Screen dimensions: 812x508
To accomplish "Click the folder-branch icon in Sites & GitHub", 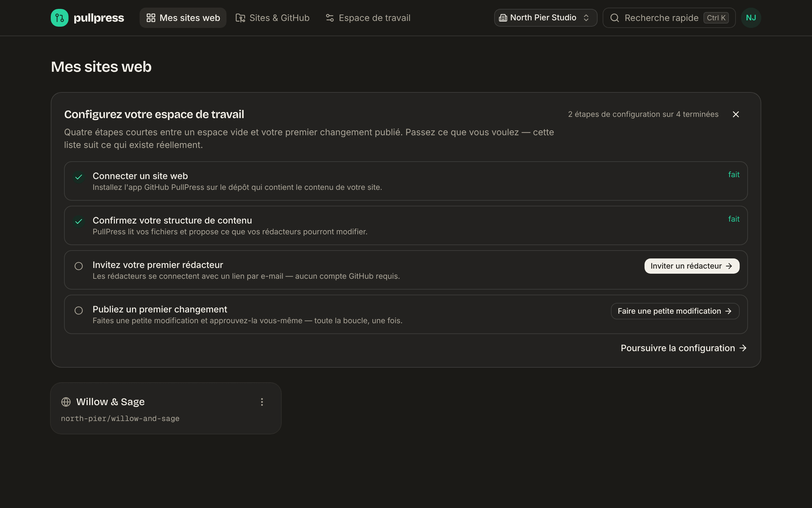I will 240,18.
